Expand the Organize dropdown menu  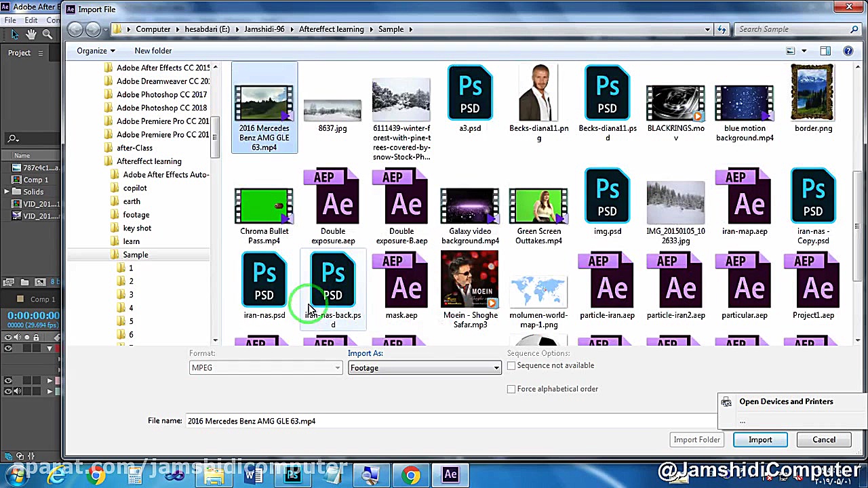pyautogui.click(x=96, y=51)
